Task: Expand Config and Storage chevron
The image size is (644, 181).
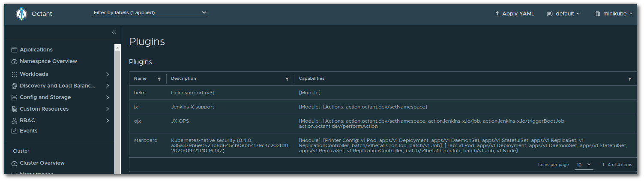Action: coord(108,97)
